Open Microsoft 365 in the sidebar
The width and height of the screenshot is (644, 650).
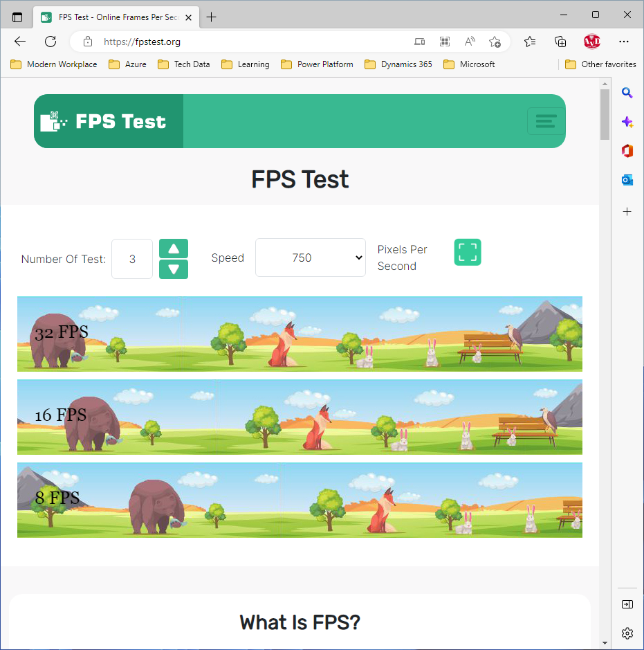click(x=627, y=151)
